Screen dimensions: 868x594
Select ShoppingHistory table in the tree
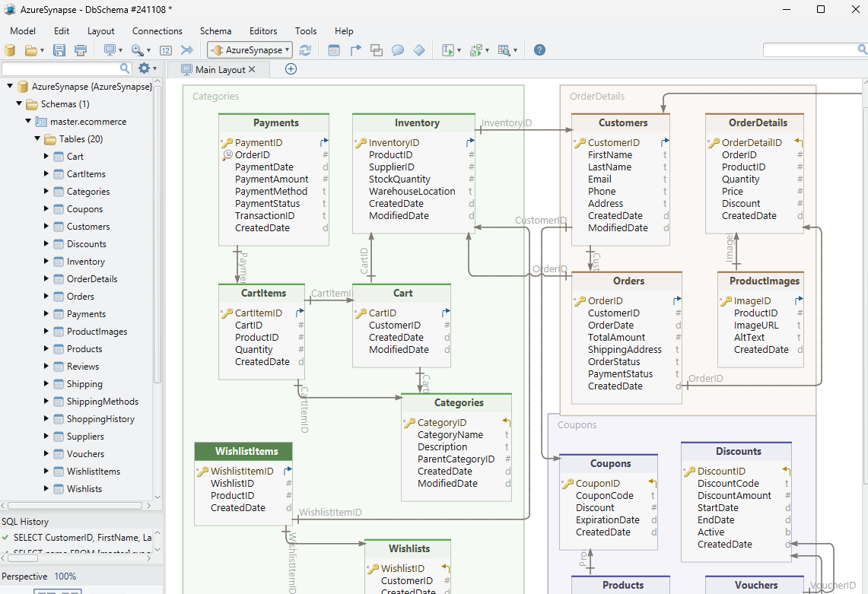(100, 418)
